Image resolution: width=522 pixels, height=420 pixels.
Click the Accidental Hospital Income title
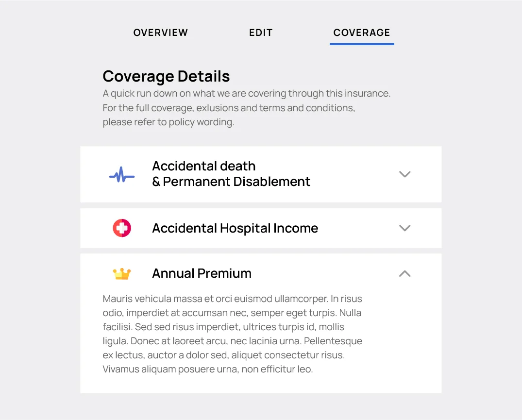coord(235,228)
